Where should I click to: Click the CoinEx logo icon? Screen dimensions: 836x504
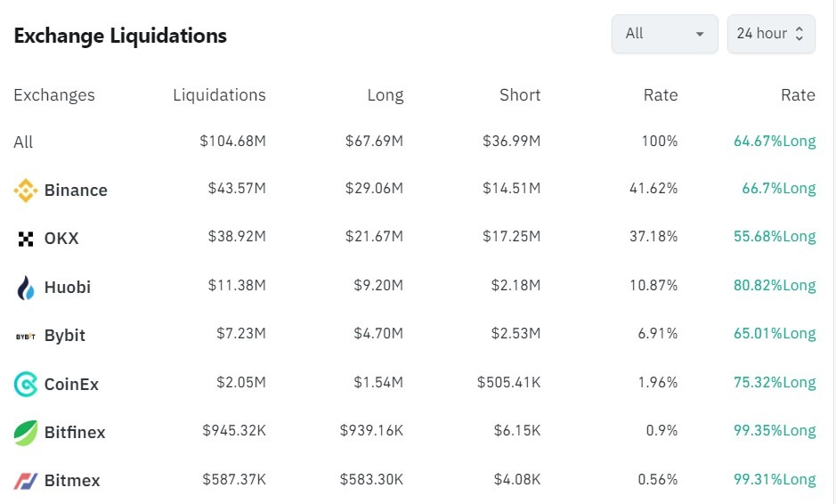[x=25, y=385]
